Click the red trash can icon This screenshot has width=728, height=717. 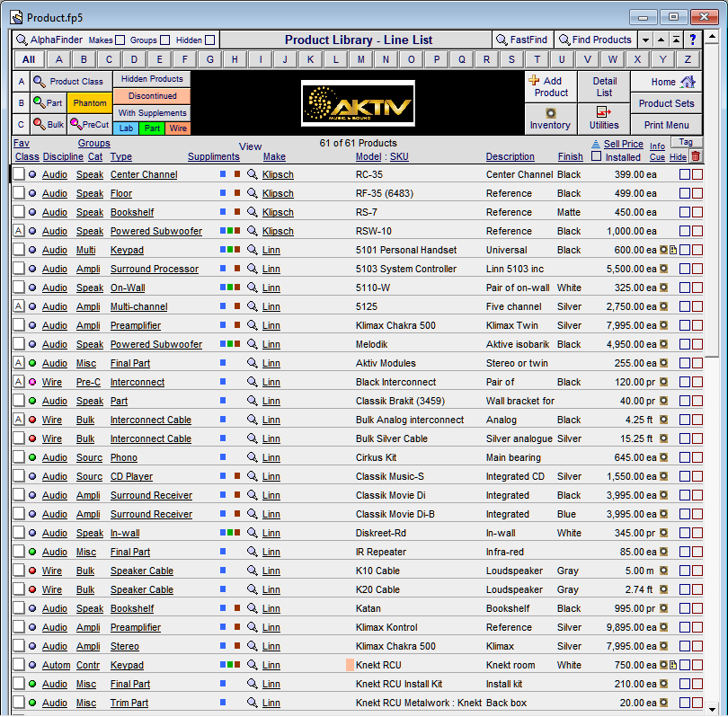(x=696, y=156)
